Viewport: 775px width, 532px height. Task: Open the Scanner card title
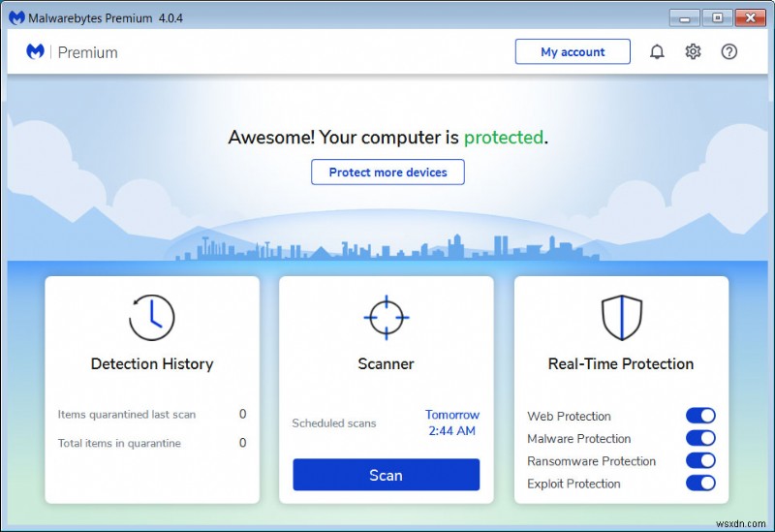(x=386, y=364)
